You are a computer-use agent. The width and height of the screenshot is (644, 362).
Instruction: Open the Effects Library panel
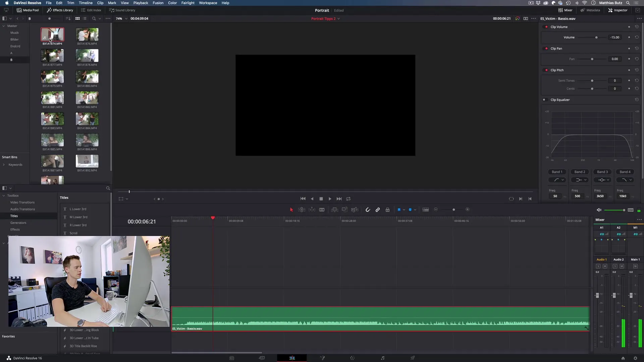pos(60,10)
